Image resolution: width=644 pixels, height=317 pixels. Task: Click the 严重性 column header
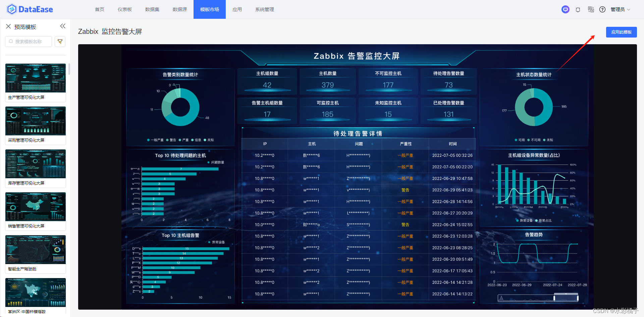(x=406, y=144)
